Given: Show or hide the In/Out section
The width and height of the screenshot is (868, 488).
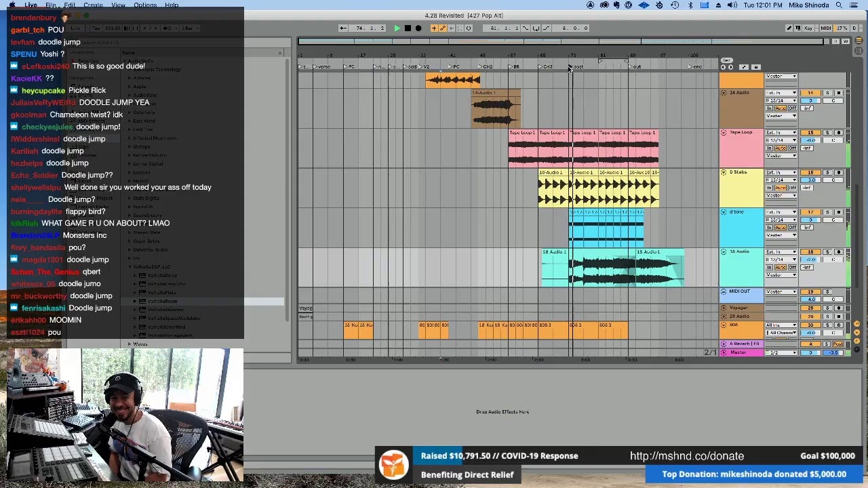Looking at the screenshot, I should click(x=857, y=324).
